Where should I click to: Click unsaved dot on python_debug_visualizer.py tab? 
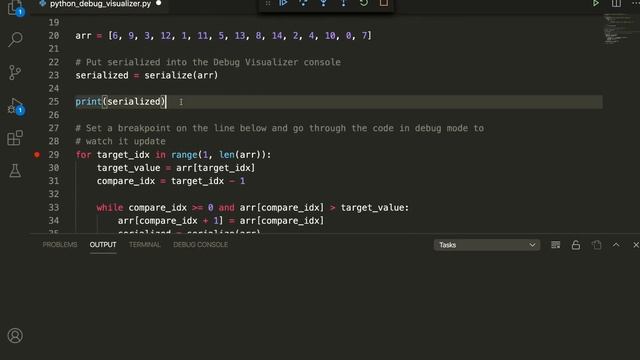158,3
